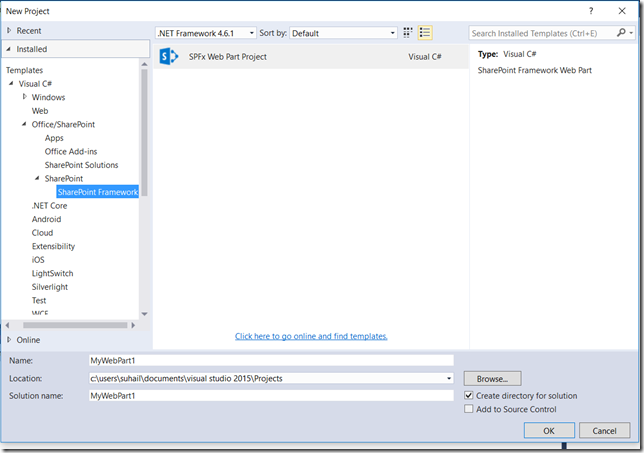Select the LightSwitch category
This screenshot has width=644, height=453.
click(53, 273)
